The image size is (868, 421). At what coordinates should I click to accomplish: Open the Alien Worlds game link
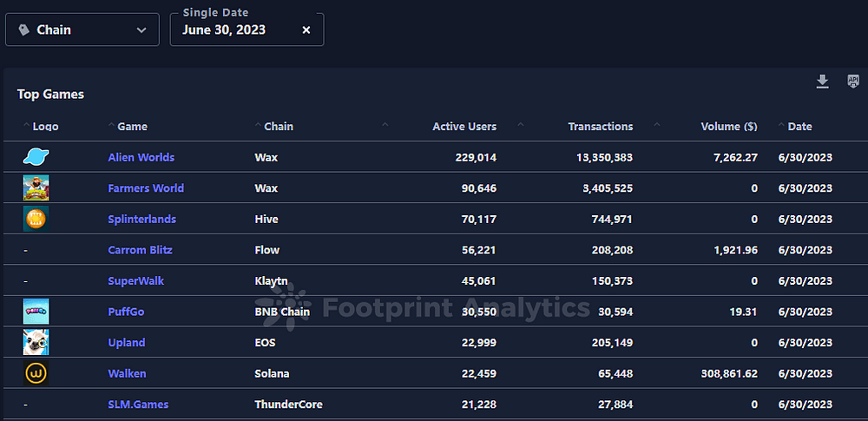(x=141, y=157)
